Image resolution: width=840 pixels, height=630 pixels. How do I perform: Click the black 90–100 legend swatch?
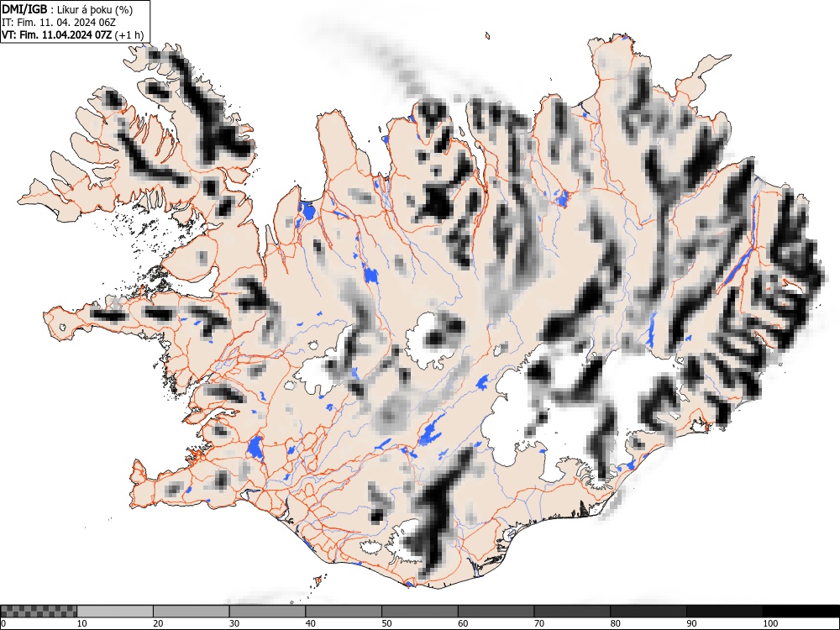click(724, 612)
